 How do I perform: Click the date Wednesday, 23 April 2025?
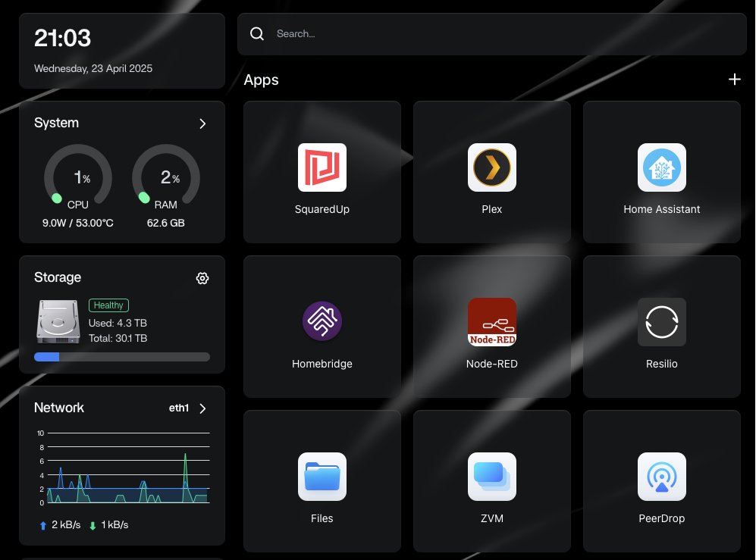[93, 68]
